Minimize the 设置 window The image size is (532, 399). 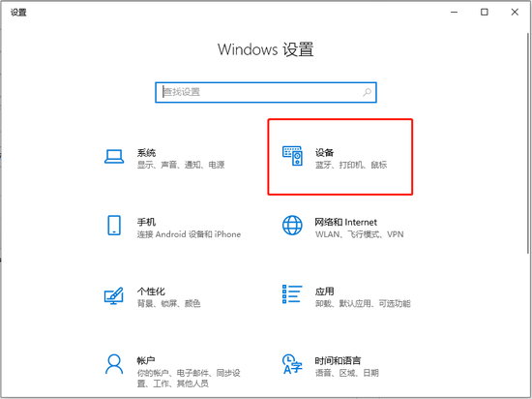[x=455, y=13]
